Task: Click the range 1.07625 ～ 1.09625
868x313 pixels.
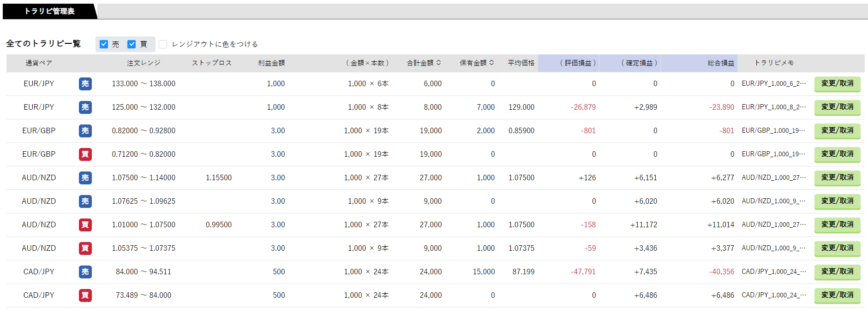Action: 144,201
